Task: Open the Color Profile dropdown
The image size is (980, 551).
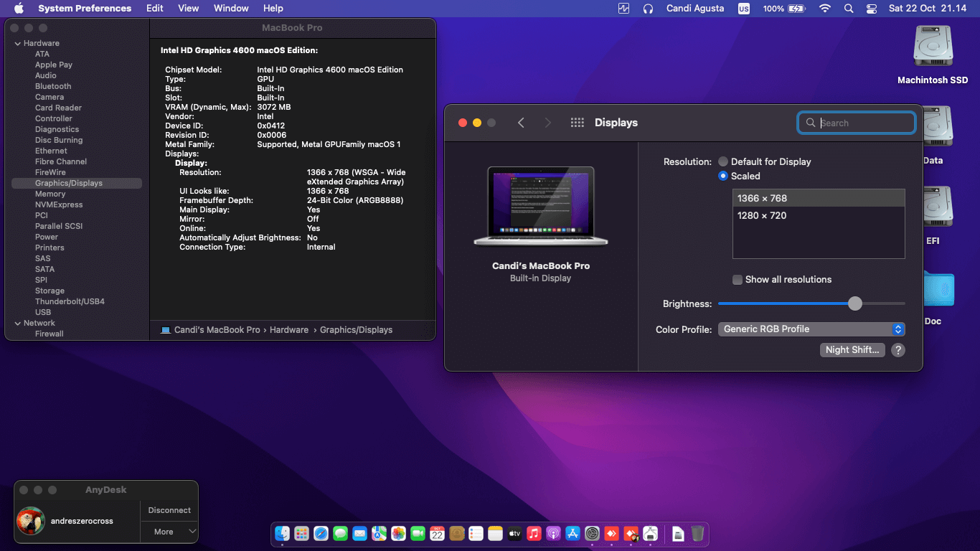Action: [811, 329]
